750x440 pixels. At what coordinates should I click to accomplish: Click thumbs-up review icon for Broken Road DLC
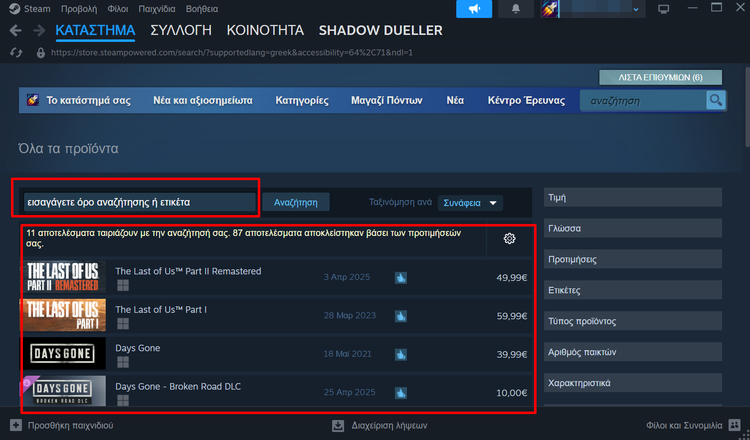[401, 393]
